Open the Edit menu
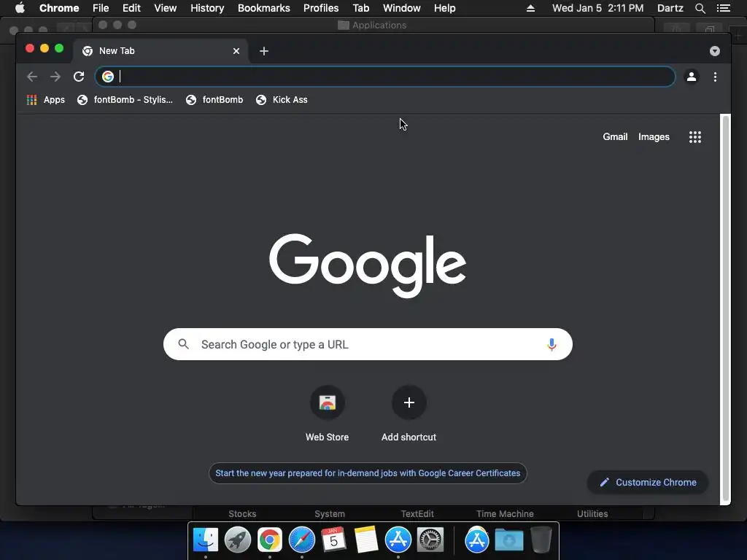The height and width of the screenshot is (560, 747). click(x=131, y=8)
